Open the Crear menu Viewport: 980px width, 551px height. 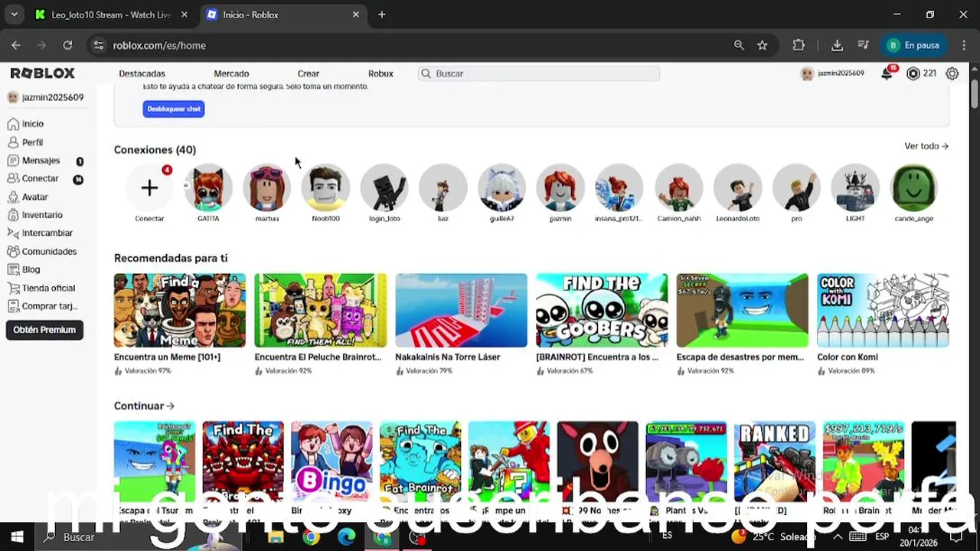click(x=308, y=73)
